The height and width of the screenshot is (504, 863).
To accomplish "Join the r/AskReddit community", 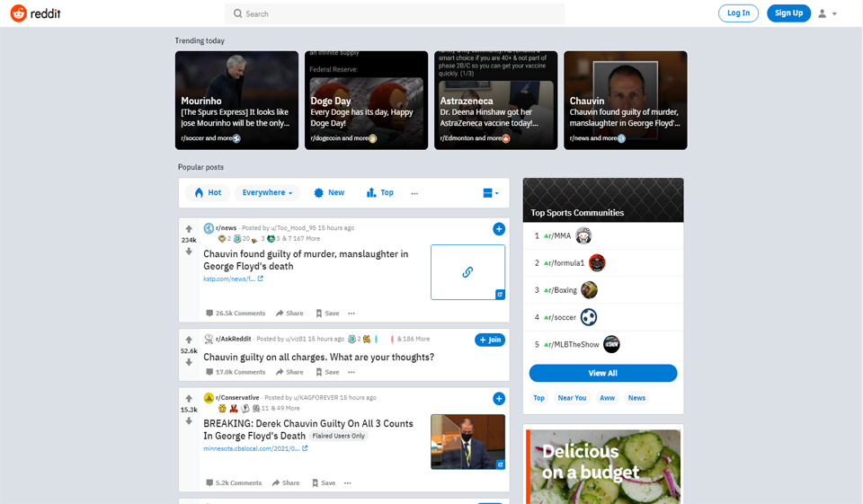I will pos(490,340).
